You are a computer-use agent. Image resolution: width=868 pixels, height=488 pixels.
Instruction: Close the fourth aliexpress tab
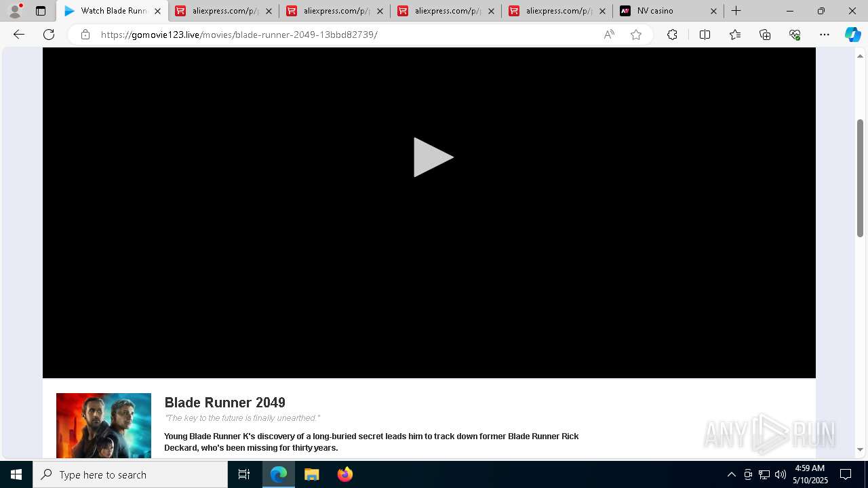point(602,11)
